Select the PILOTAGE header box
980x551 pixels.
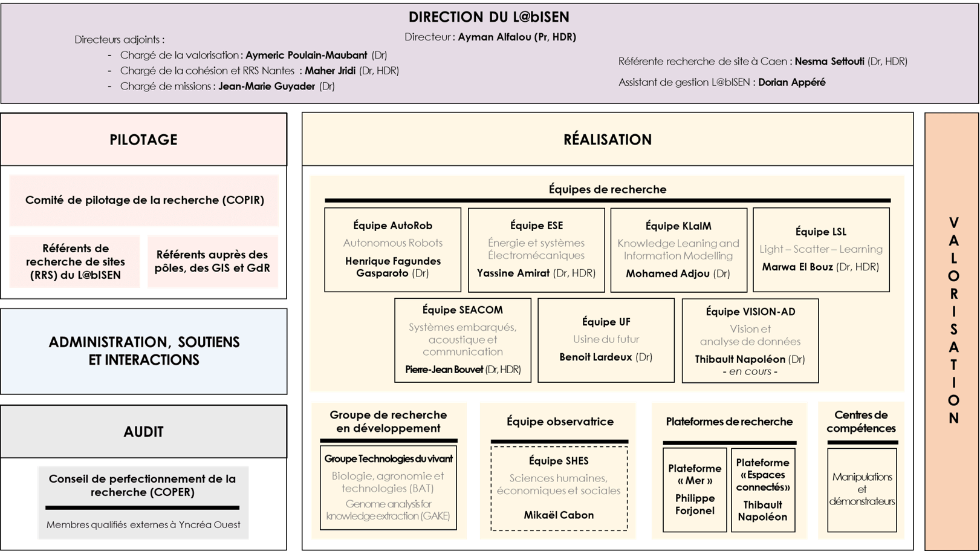[143, 140]
